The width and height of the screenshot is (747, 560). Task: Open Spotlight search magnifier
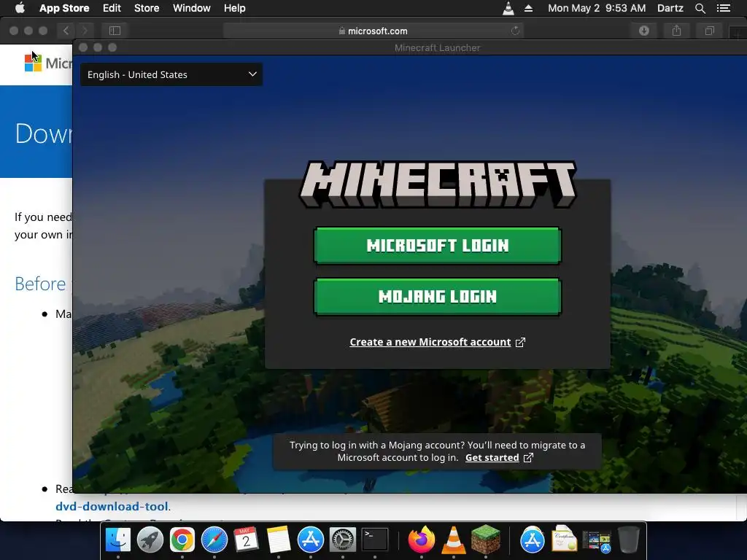(700, 8)
